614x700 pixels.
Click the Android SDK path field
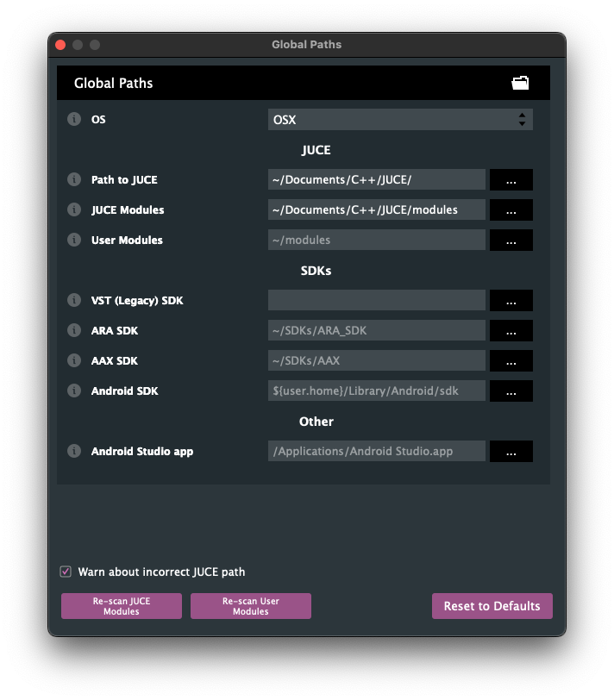[377, 391]
